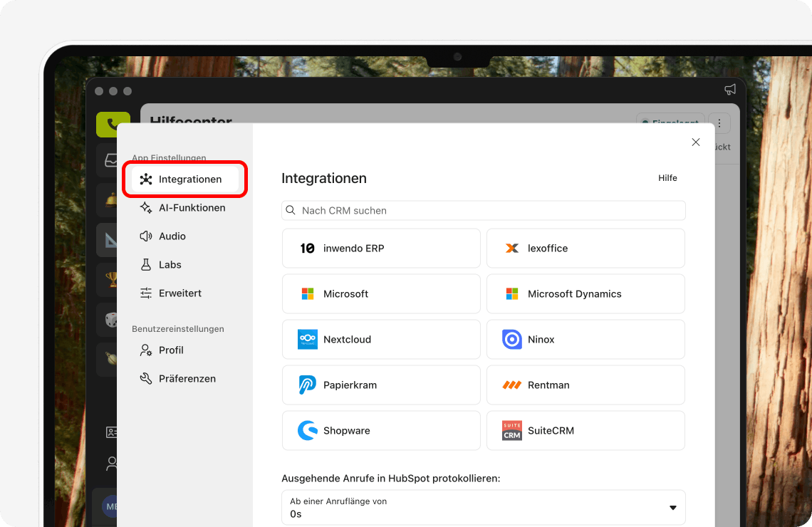This screenshot has width=812, height=527.
Task: Select the Labs flask icon
Action: click(x=147, y=264)
